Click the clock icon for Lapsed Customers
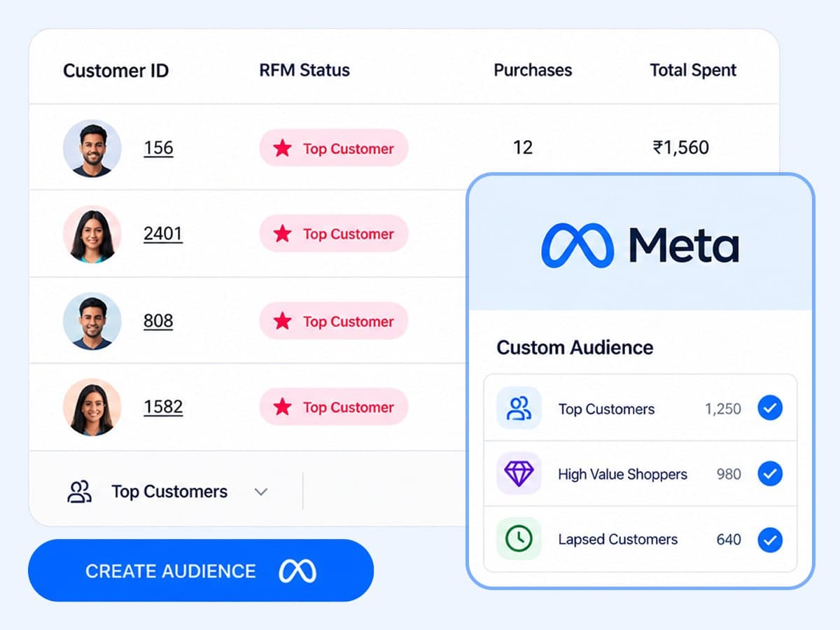This screenshot has height=630, width=840. tap(519, 539)
